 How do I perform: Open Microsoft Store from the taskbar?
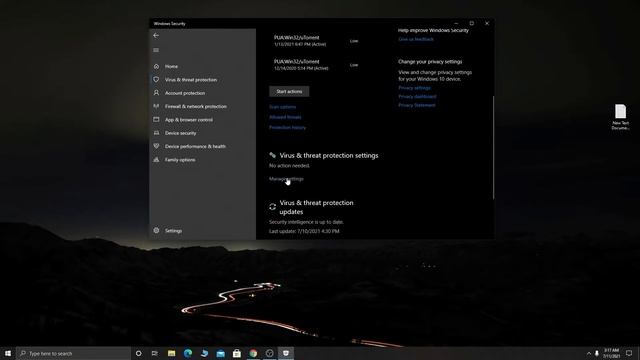coord(237,353)
